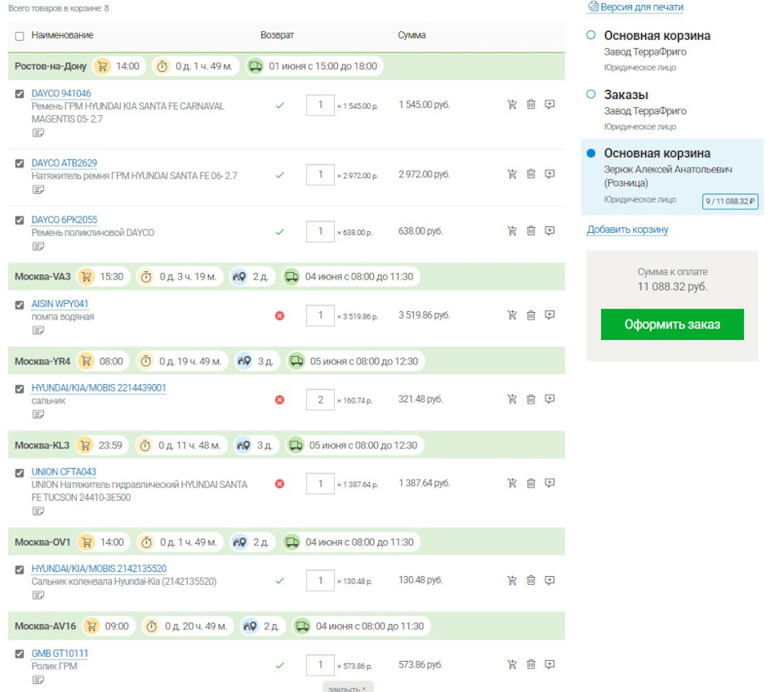Click Москва-KL3 warehouse label
Image resolution: width=784 pixels, height=692 pixels.
[x=42, y=445]
